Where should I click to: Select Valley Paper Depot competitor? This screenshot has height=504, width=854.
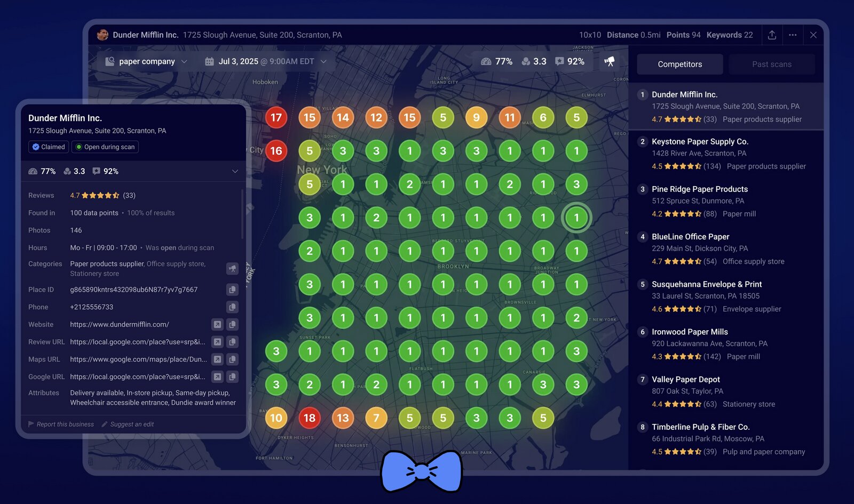click(x=726, y=391)
